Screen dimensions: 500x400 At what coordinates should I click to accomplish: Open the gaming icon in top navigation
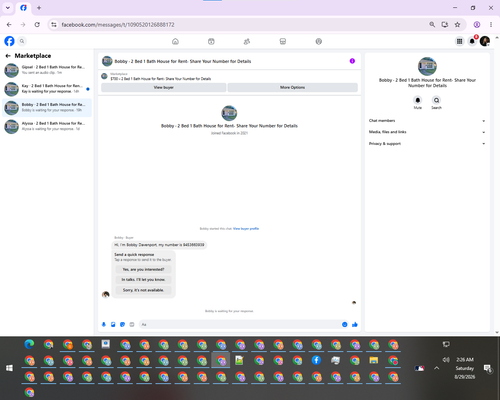click(x=319, y=41)
